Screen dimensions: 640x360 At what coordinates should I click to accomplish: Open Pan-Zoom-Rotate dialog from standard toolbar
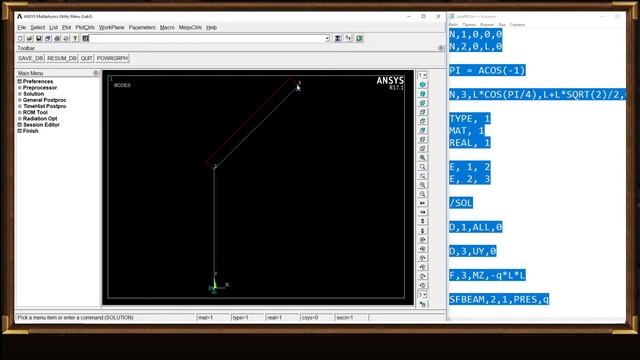click(48, 38)
